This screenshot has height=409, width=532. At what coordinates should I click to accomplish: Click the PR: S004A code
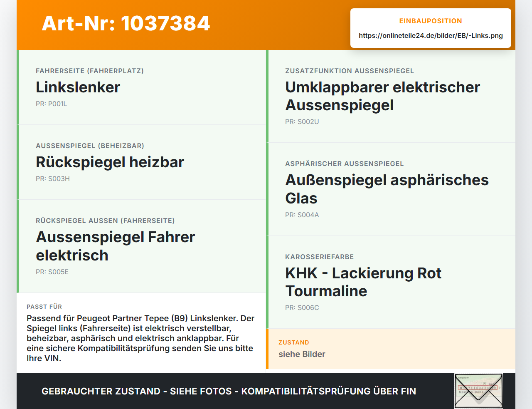coord(302,215)
